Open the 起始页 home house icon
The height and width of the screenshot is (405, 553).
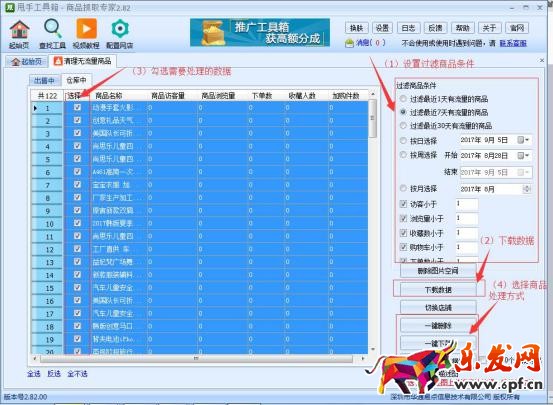click(19, 30)
